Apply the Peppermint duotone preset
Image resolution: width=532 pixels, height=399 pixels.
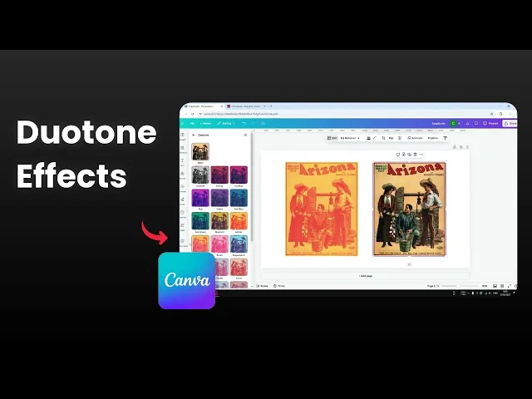pyautogui.click(x=239, y=244)
